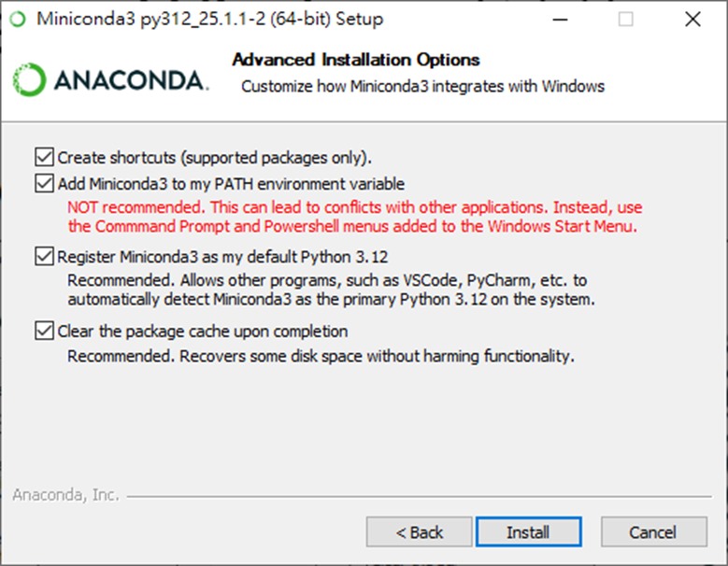This screenshot has width=728, height=566.
Task: Click the 'Recovers some disk space' description
Action: (x=321, y=356)
